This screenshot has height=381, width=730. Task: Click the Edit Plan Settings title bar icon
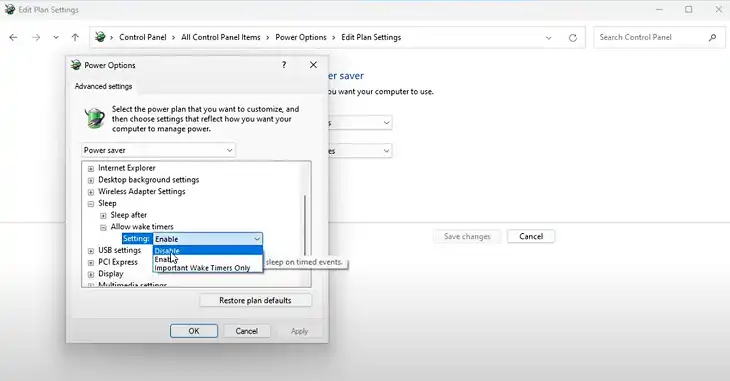10,9
